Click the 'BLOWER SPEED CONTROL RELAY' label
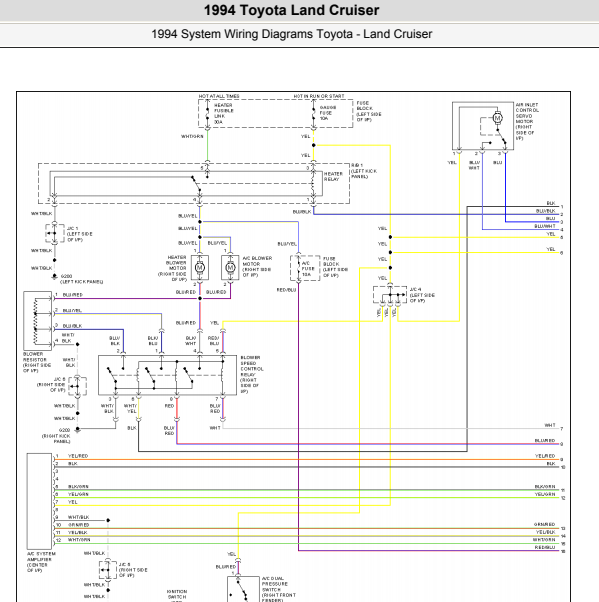This screenshot has width=599, height=602. [252, 374]
